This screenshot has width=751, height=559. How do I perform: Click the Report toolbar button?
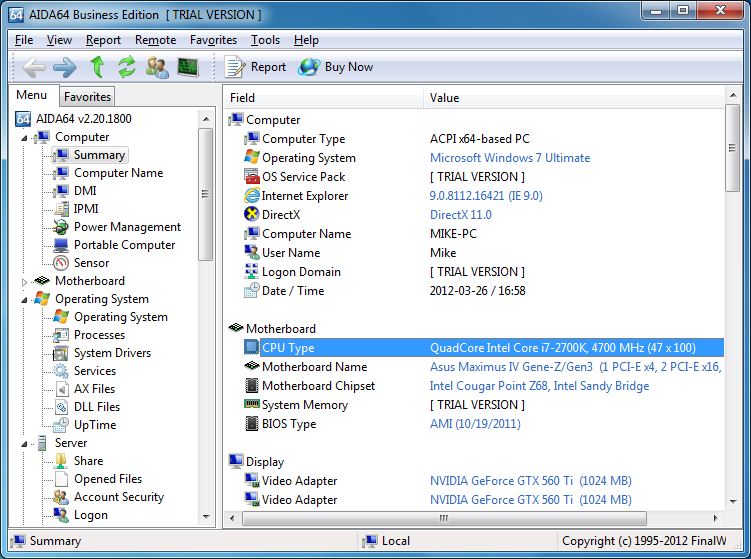[x=256, y=67]
